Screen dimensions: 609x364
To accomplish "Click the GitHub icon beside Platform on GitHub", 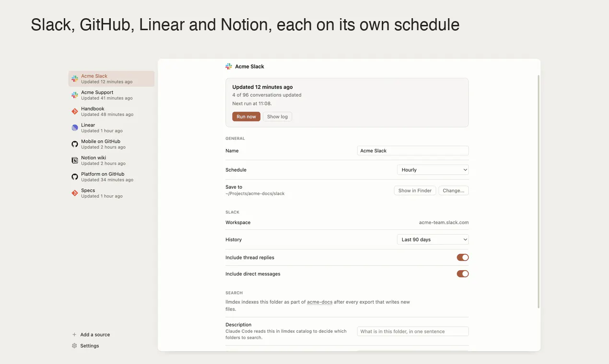I will tap(75, 176).
